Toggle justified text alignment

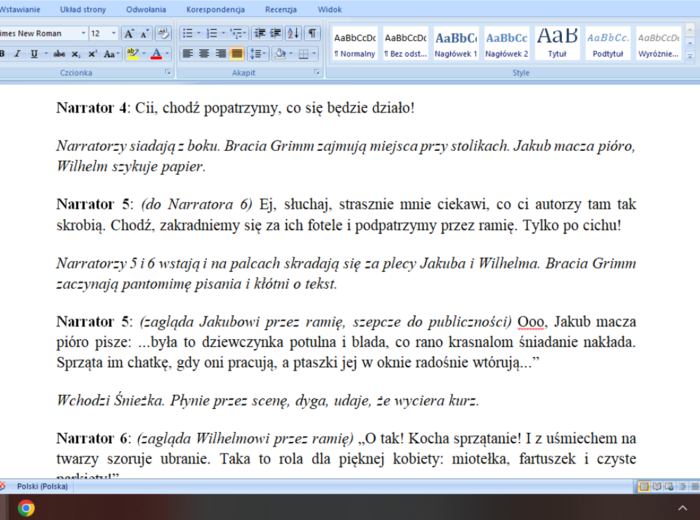237,53
